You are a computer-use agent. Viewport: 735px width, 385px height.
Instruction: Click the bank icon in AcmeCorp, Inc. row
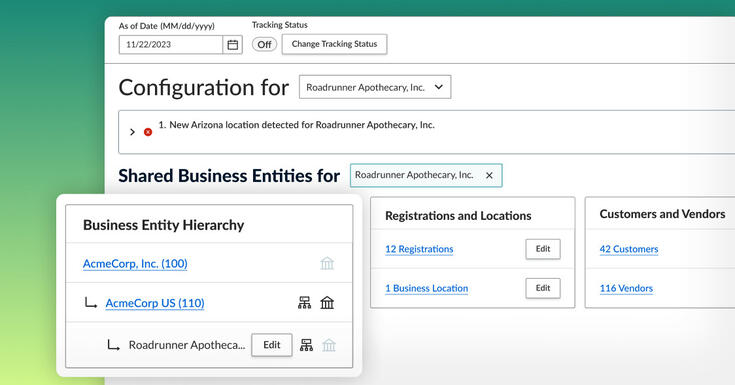[x=327, y=264]
